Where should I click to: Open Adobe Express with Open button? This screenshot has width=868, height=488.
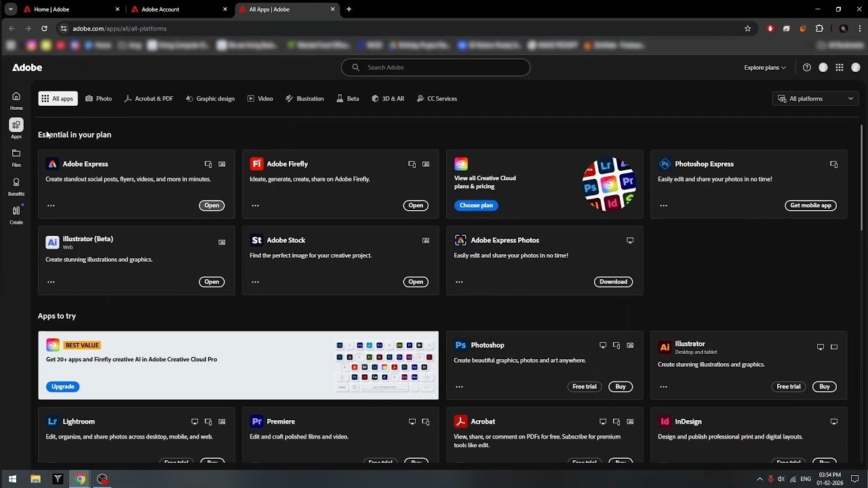pyautogui.click(x=212, y=205)
